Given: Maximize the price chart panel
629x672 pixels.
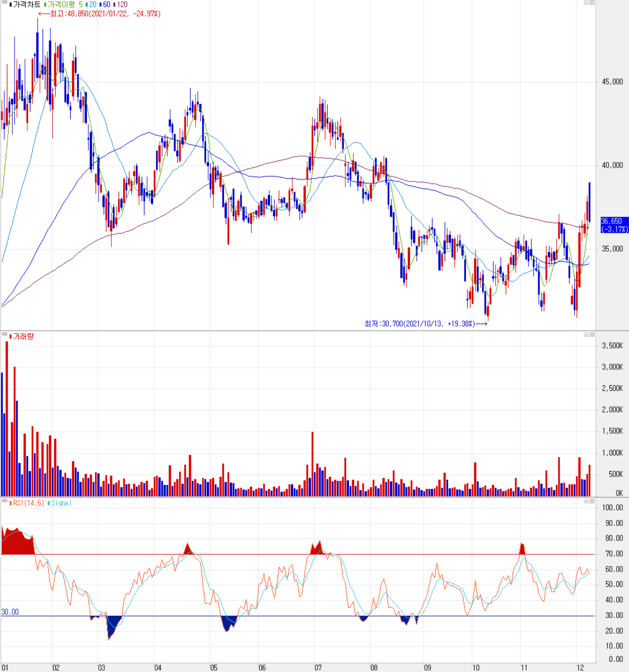Looking at the screenshot, I should pyautogui.click(x=586, y=3).
